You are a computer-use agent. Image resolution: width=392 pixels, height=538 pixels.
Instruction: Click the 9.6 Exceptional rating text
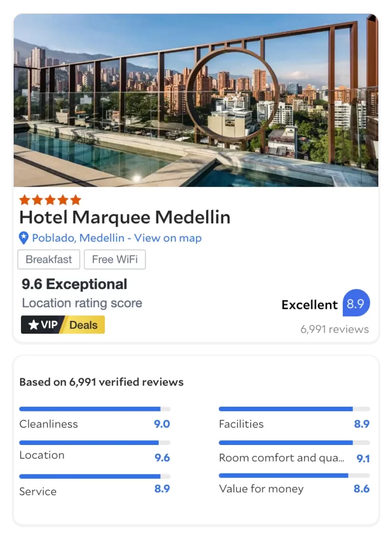[x=74, y=284]
